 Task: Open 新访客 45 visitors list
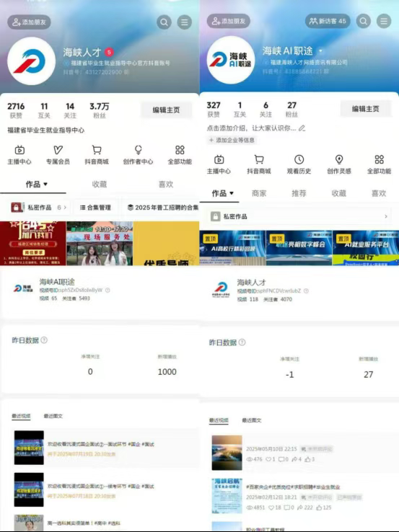(328, 21)
